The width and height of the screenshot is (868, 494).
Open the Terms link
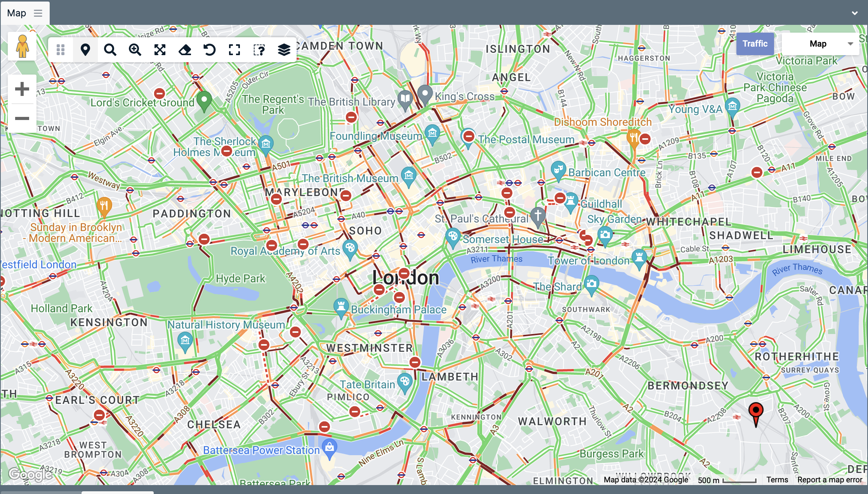[777, 480]
